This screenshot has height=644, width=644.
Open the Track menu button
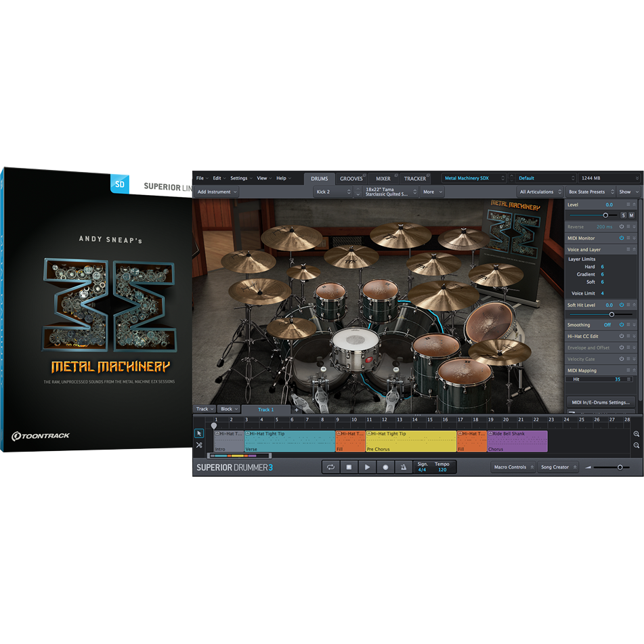click(205, 409)
